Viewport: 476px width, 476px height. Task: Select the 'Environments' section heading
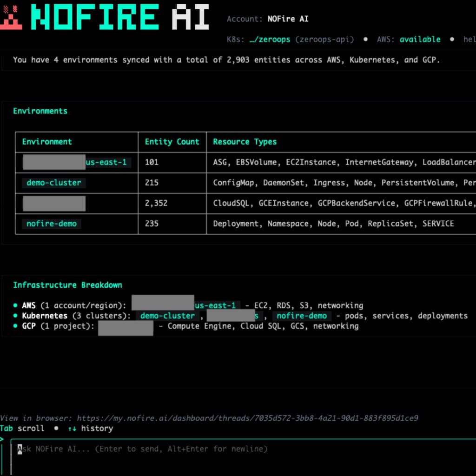point(40,111)
